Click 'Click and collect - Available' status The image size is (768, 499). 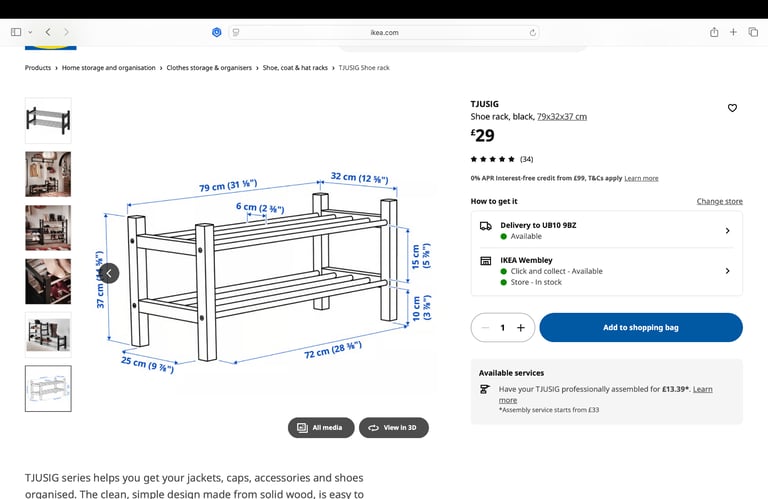click(556, 271)
